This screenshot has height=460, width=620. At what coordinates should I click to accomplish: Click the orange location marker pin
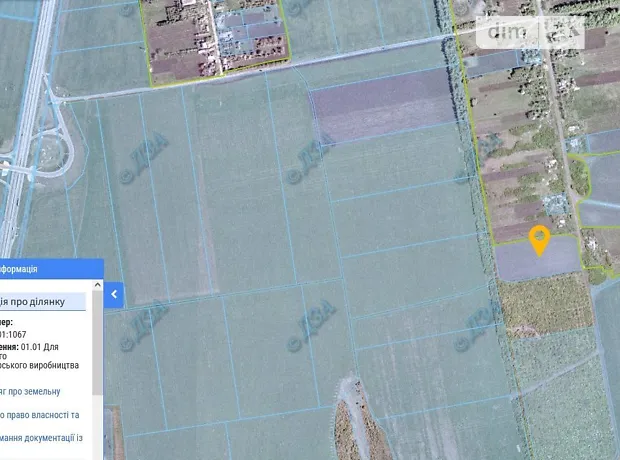coord(539,240)
